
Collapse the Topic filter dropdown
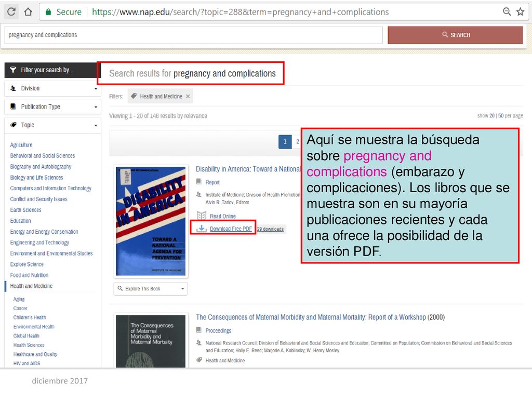[x=52, y=125]
